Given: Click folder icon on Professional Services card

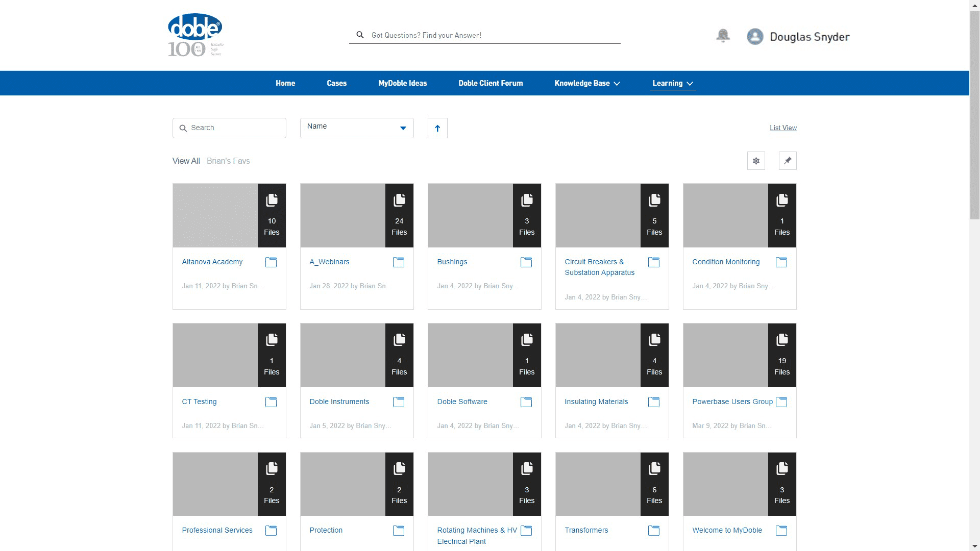Looking at the screenshot, I should point(271,531).
